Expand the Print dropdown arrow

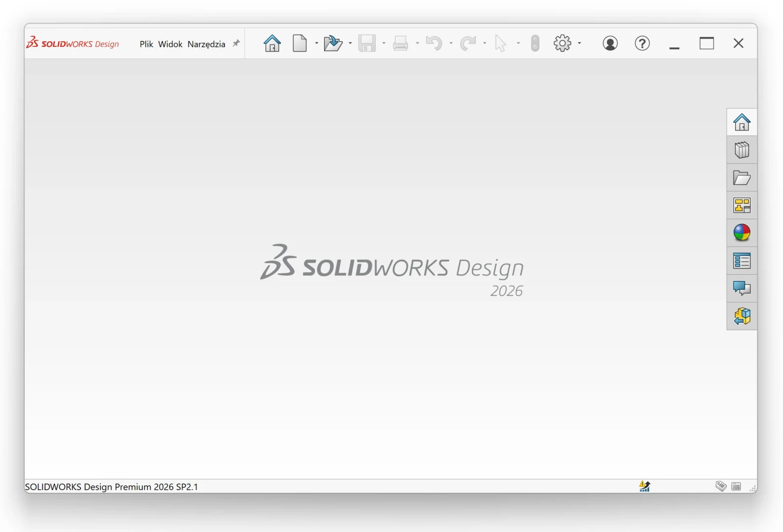(417, 44)
